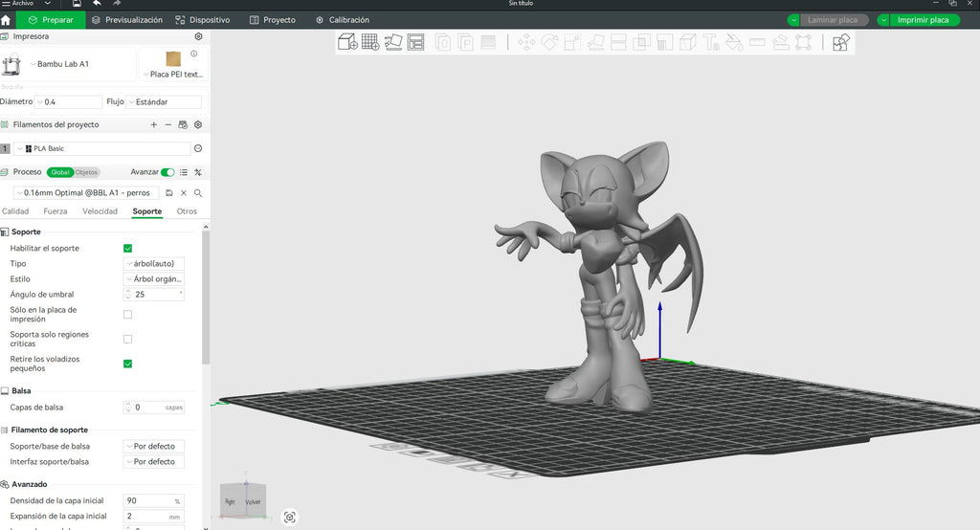Click the Save project floppy icon
The height and width of the screenshot is (530, 980).
point(77,3)
